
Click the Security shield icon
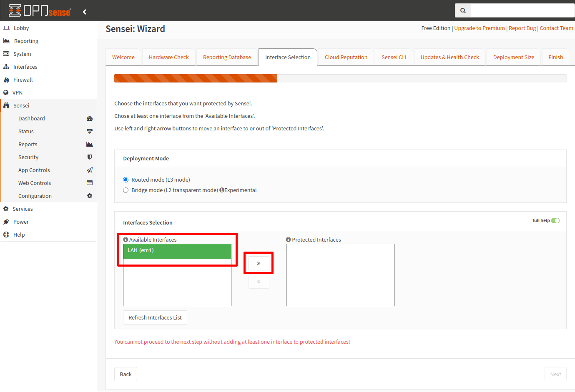click(x=89, y=157)
